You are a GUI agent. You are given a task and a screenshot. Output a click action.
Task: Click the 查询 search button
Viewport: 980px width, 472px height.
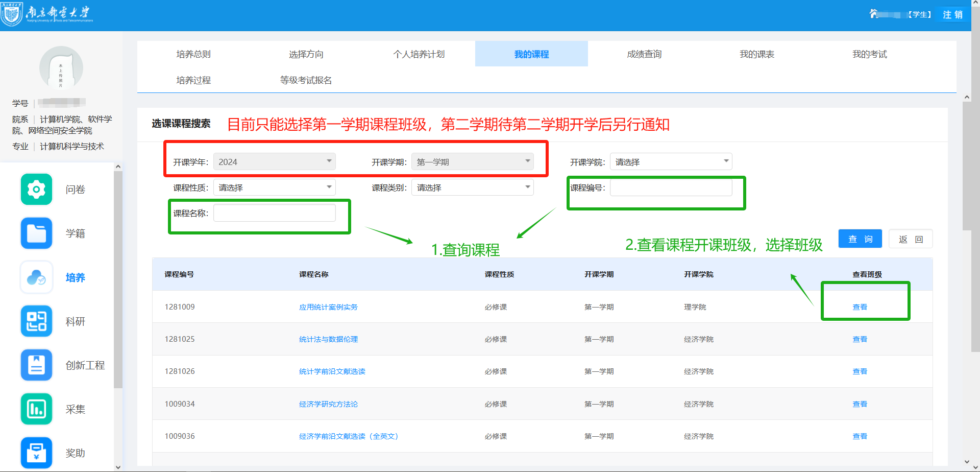pyautogui.click(x=860, y=239)
